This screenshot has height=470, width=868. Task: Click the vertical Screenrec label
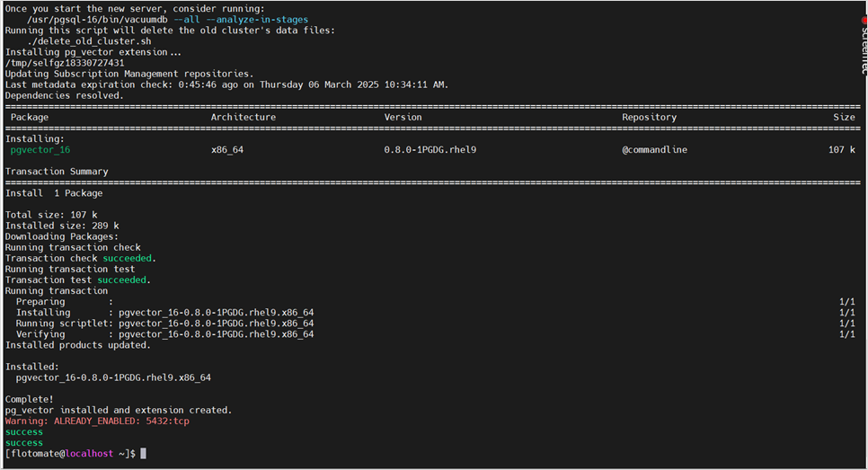coord(864,49)
